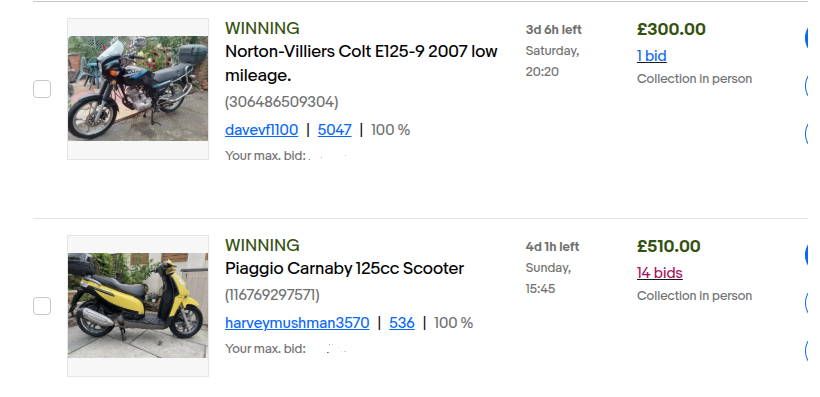Open the Norton-Villiers motorcycle photo thumbnail

coord(138,89)
